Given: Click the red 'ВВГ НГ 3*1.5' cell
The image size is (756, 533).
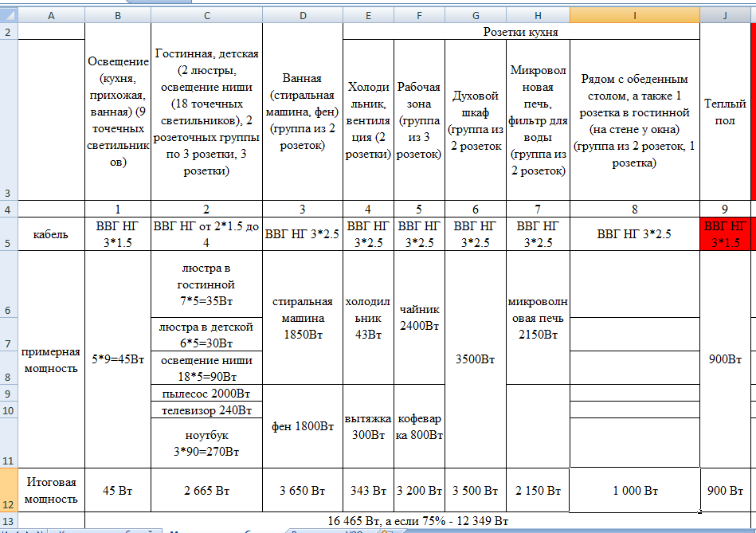Looking at the screenshot, I should coord(725,234).
